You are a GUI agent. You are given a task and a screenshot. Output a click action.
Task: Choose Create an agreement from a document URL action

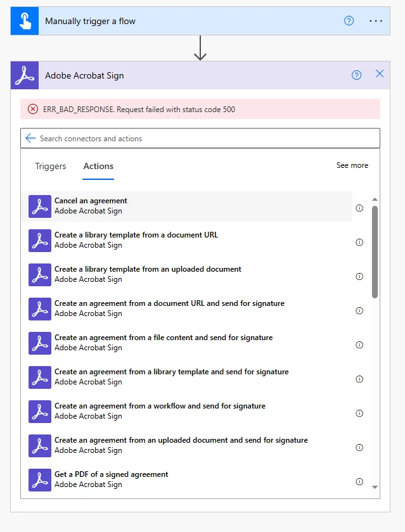click(x=187, y=309)
